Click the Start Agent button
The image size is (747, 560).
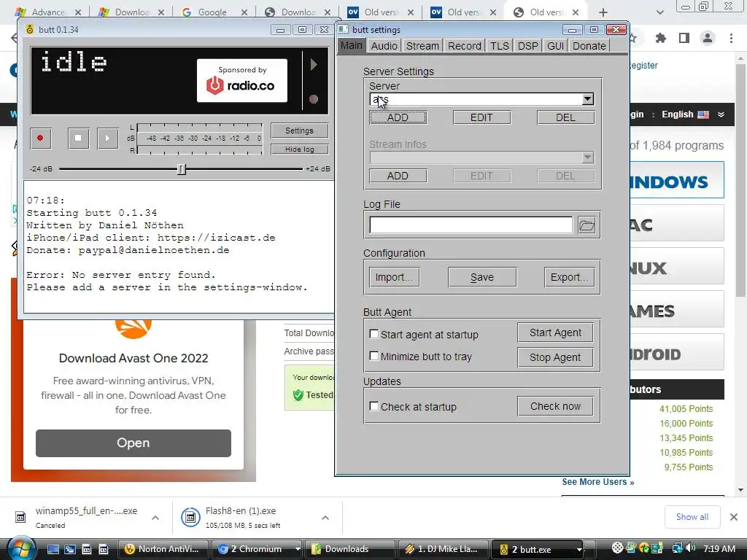(x=555, y=332)
